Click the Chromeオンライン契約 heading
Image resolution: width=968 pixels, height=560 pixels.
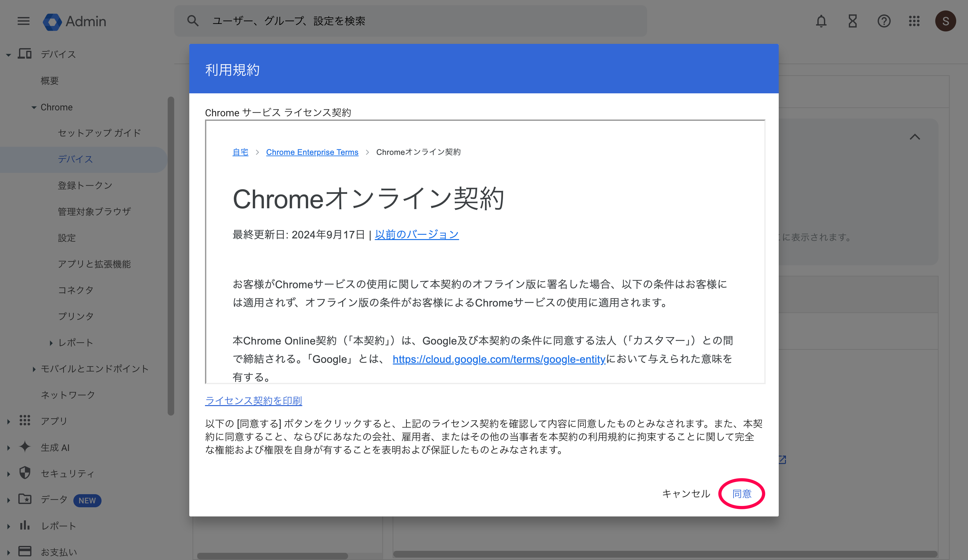(x=368, y=199)
